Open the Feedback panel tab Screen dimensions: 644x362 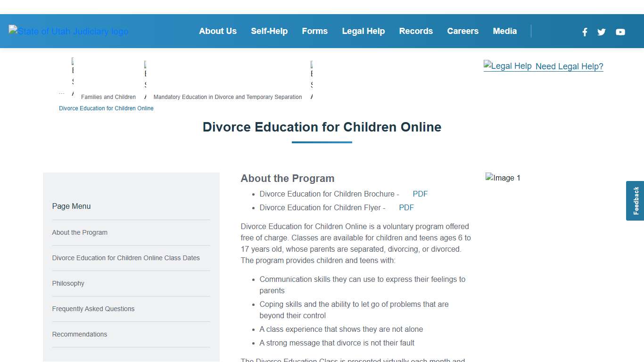point(635,200)
